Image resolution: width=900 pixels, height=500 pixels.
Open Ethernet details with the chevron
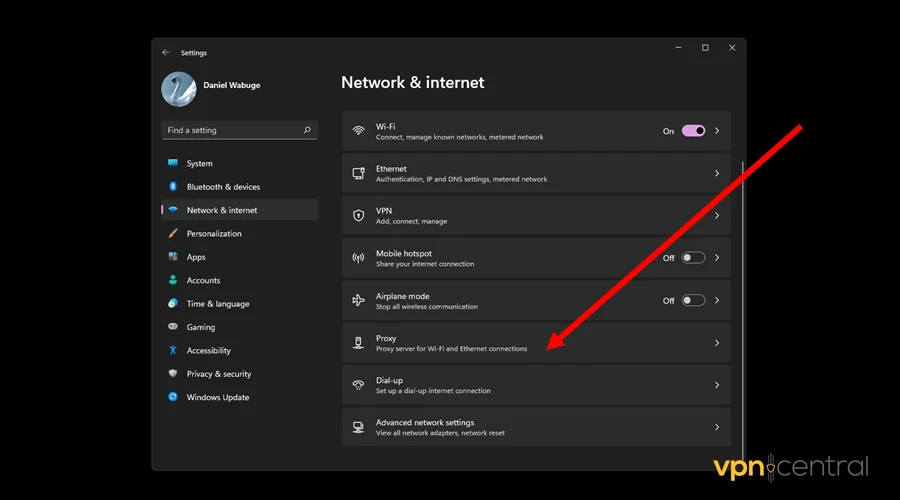coord(717,173)
